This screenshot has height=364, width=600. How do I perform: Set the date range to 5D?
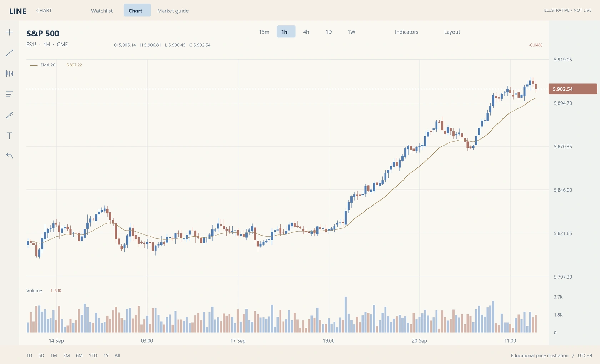tap(41, 355)
